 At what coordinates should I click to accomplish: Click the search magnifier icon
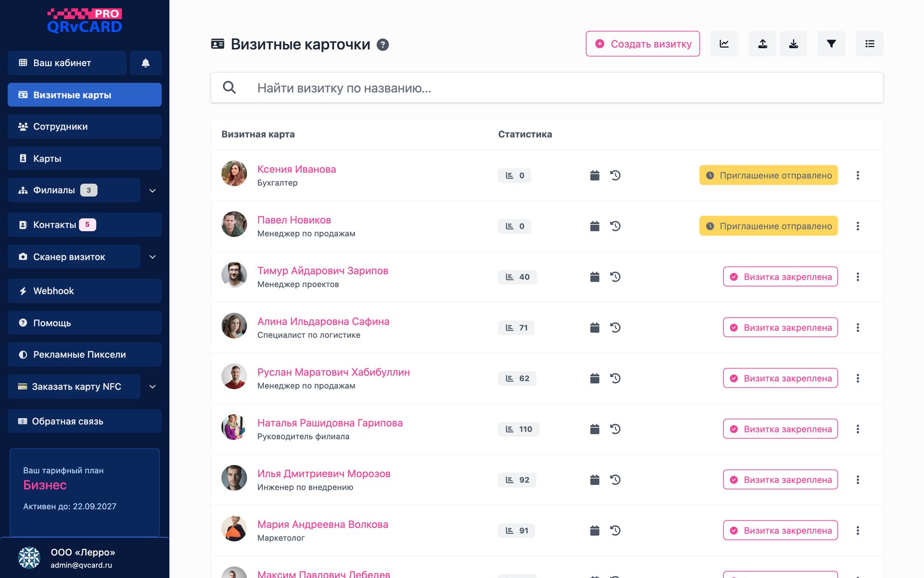pos(229,88)
